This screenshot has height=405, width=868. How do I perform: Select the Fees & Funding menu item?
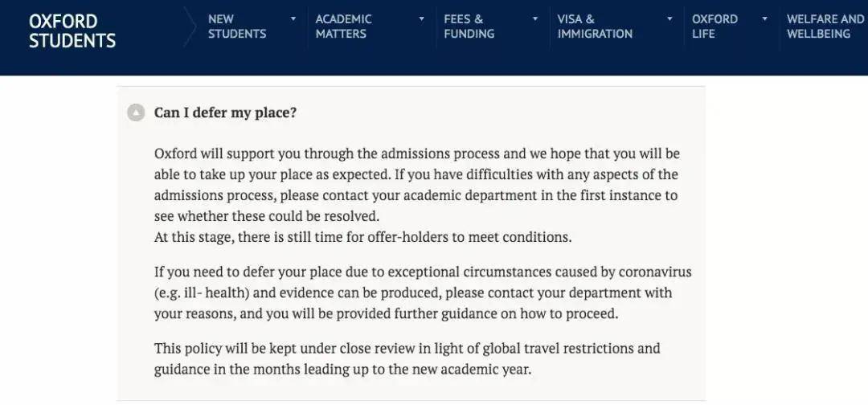click(x=469, y=27)
